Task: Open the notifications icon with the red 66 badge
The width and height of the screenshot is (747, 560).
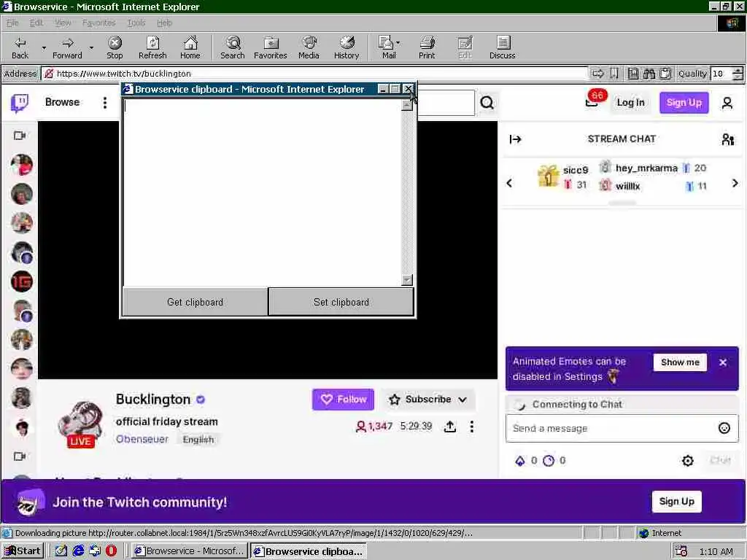Action: [x=592, y=101]
